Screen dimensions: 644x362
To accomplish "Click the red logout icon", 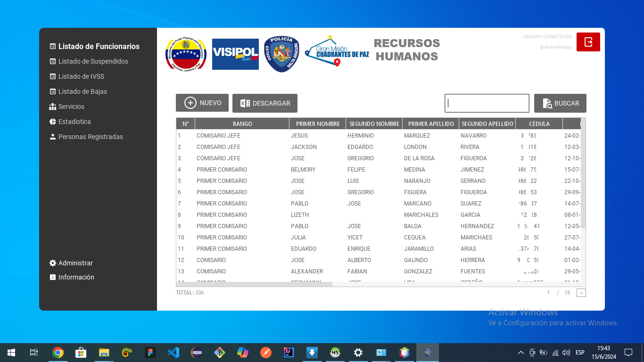I will coord(588,42).
